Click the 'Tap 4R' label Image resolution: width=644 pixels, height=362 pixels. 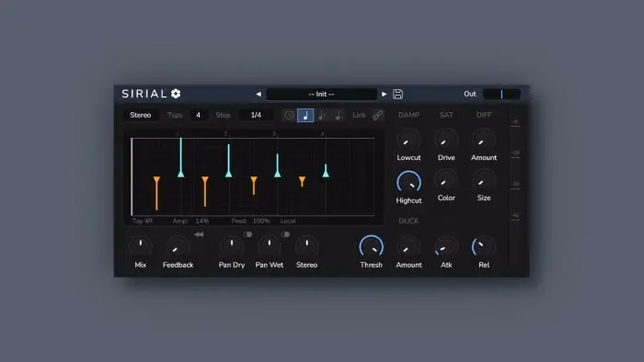143,221
